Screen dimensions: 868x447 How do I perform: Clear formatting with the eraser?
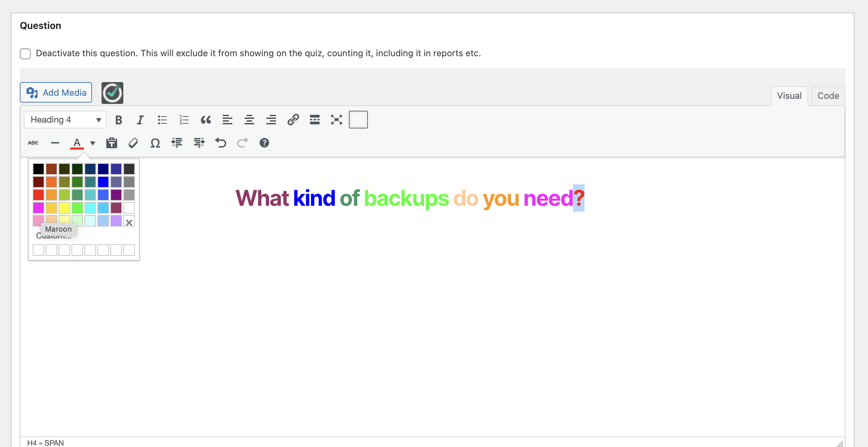pos(134,143)
